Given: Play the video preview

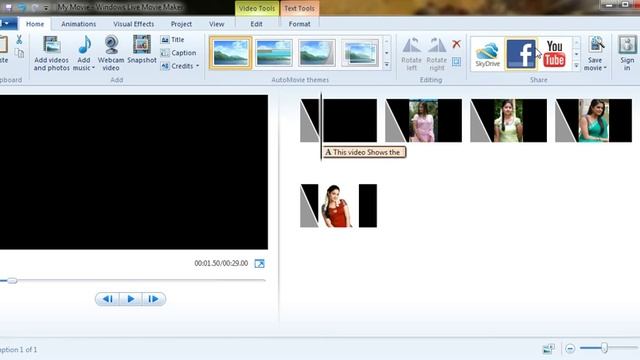Looking at the screenshot, I should 131,299.
